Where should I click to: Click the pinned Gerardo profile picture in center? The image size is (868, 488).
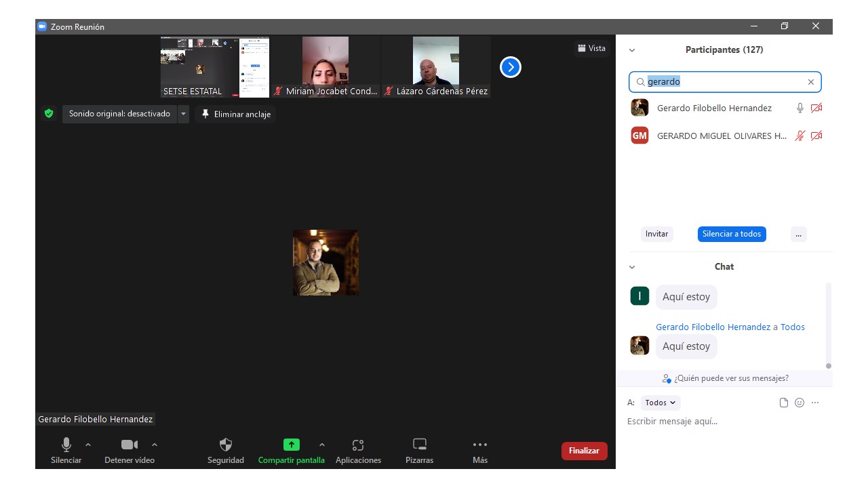(x=325, y=262)
